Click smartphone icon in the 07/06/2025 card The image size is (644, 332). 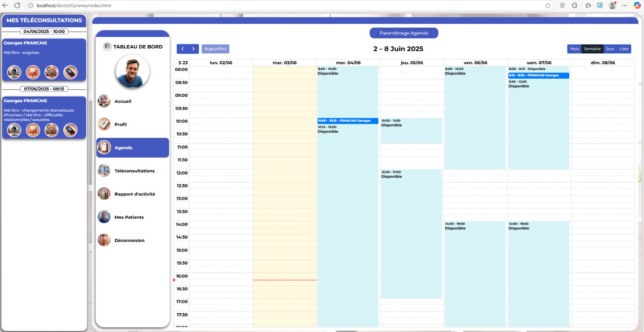[x=70, y=130]
